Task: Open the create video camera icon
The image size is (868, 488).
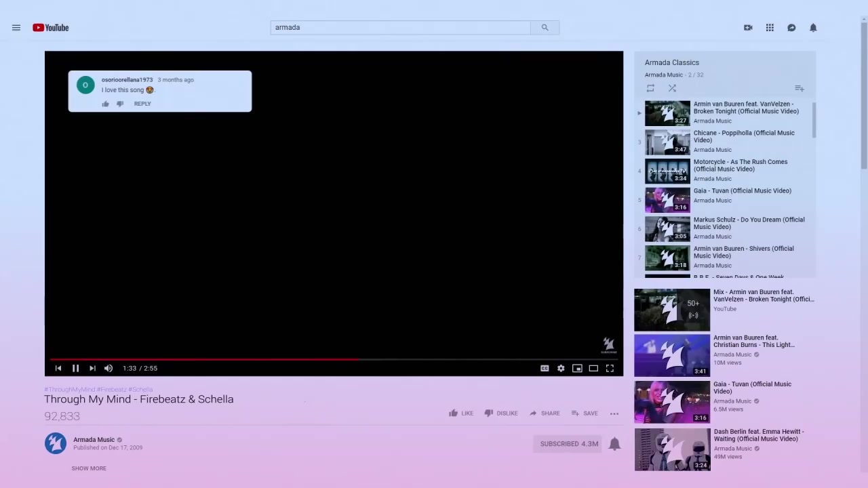Action: click(x=748, y=28)
